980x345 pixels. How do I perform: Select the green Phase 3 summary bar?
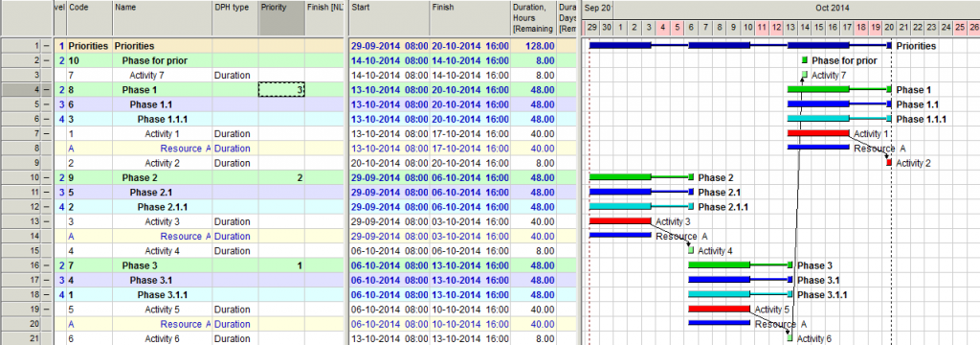point(740,264)
